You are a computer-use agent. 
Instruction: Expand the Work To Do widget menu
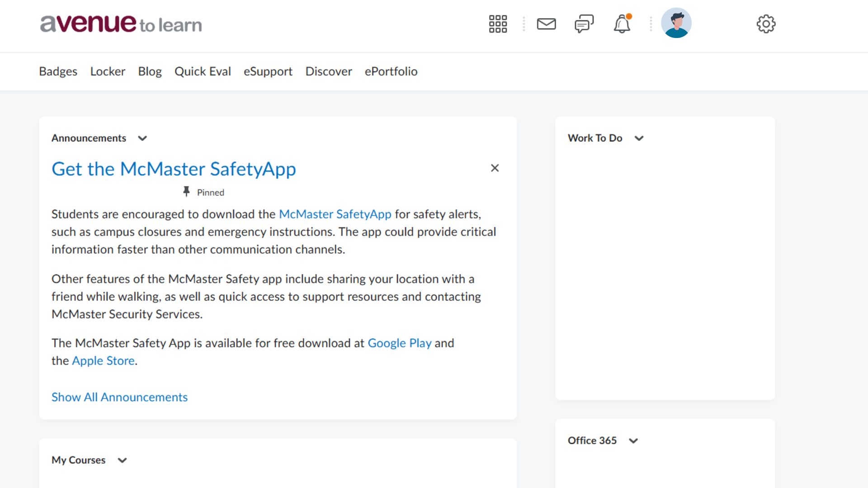[x=639, y=138]
